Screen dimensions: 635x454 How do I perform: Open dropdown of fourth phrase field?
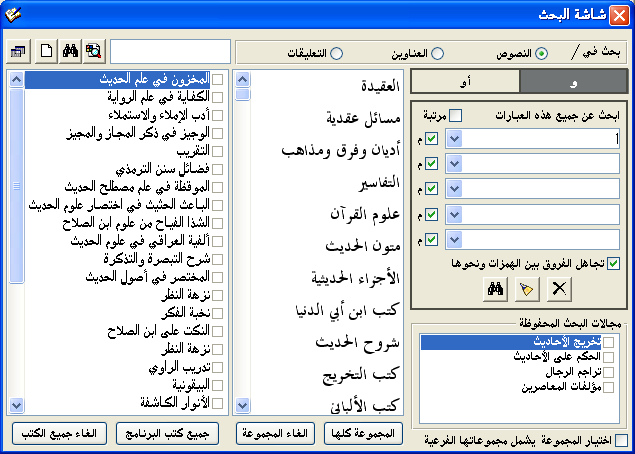click(454, 214)
